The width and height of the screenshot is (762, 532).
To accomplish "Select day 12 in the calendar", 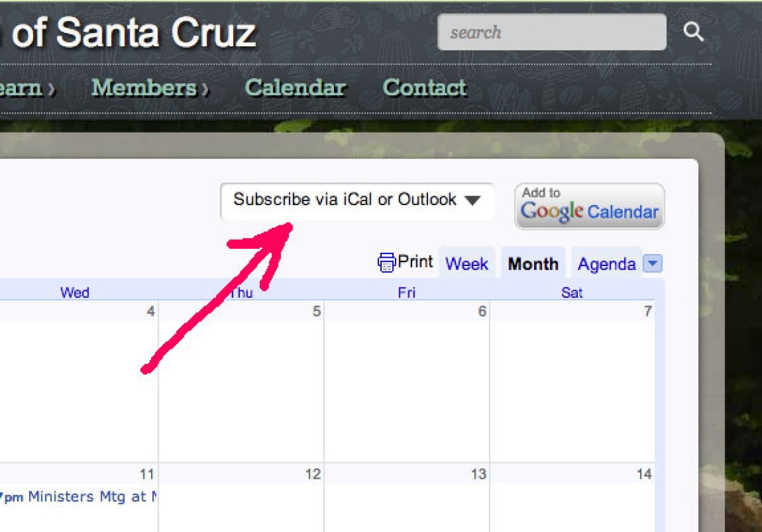I will point(312,474).
